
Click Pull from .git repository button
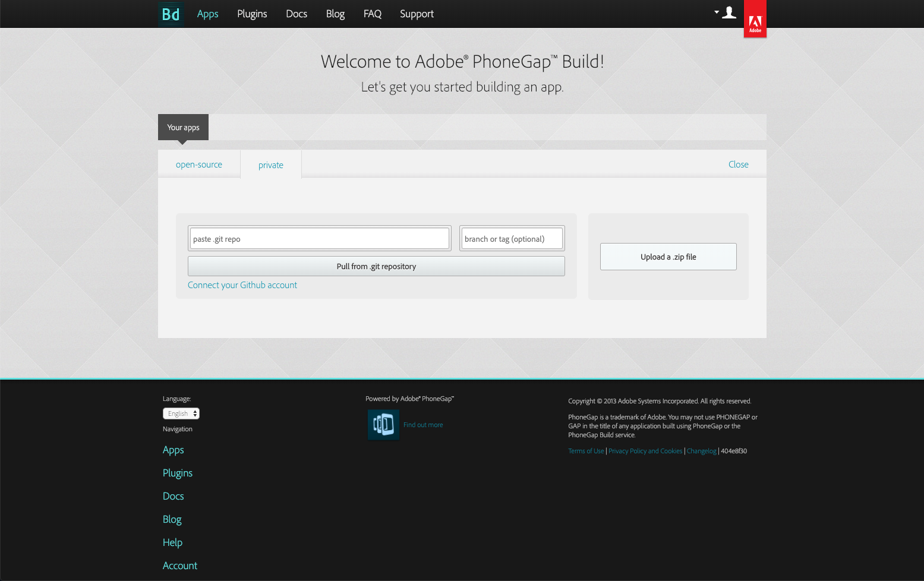click(x=376, y=266)
